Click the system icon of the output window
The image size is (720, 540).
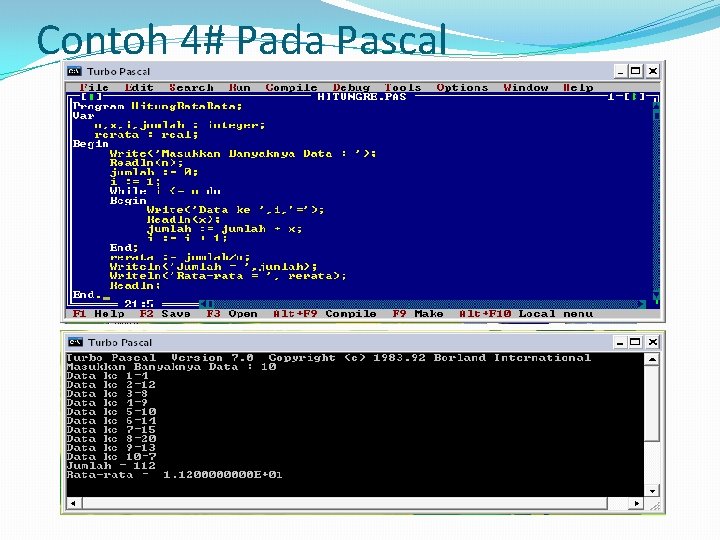click(75, 342)
